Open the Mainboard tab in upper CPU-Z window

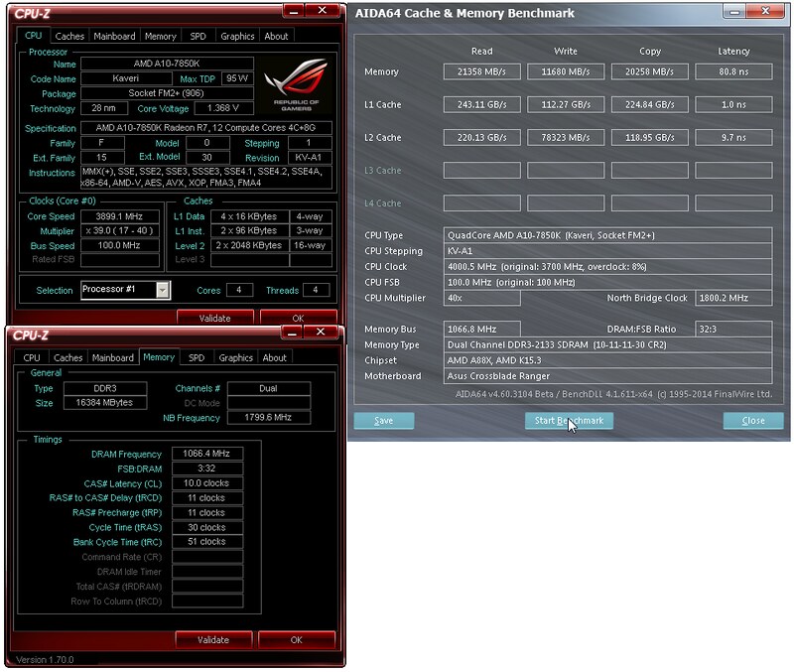(x=114, y=36)
